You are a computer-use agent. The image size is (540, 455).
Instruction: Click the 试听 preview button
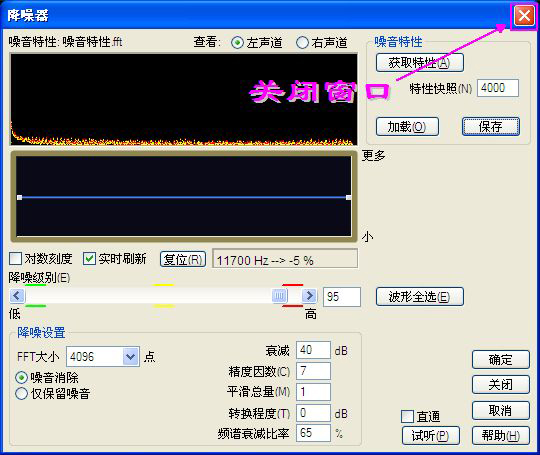tap(430, 436)
